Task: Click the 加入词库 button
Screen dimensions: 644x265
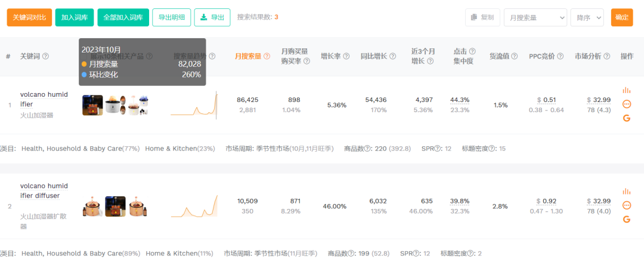Action: pos(75,17)
